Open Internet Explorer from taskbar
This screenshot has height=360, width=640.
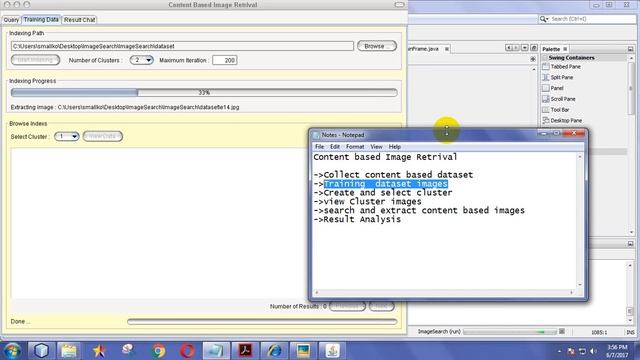click(x=274, y=351)
